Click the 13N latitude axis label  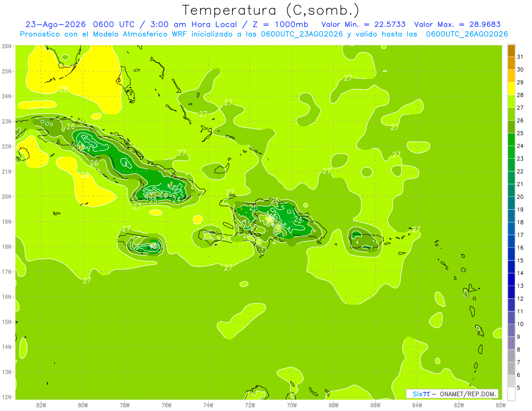tap(6, 372)
